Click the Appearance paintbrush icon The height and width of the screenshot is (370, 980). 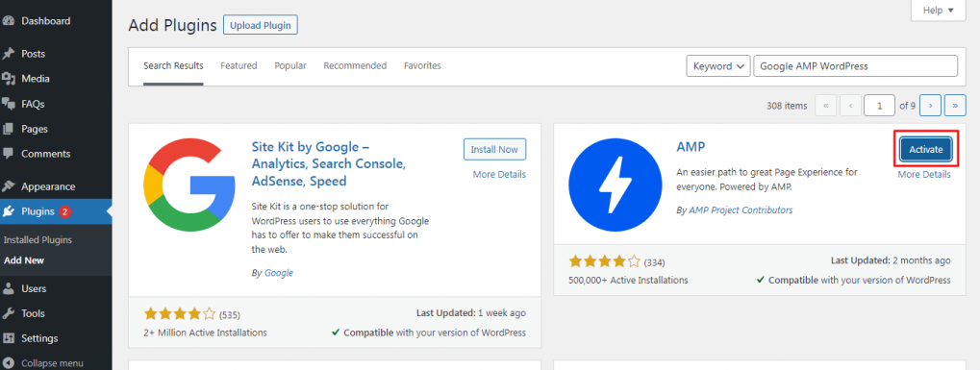tap(8, 186)
